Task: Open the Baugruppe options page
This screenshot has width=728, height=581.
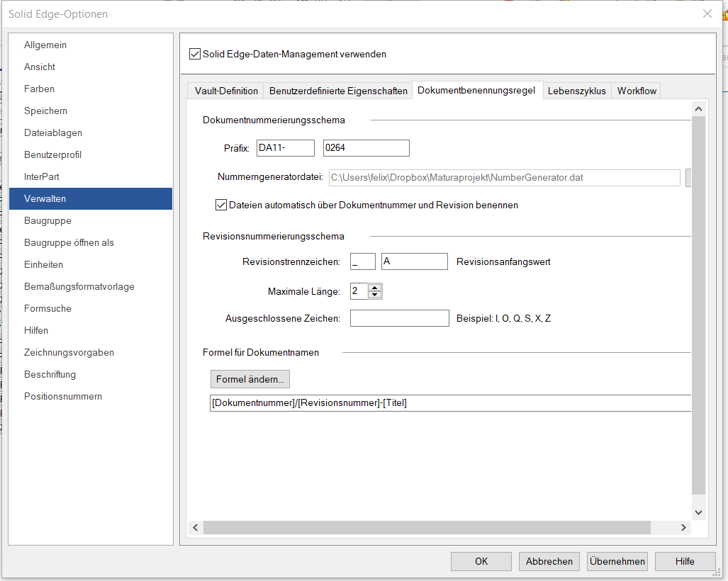Action: click(91, 221)
